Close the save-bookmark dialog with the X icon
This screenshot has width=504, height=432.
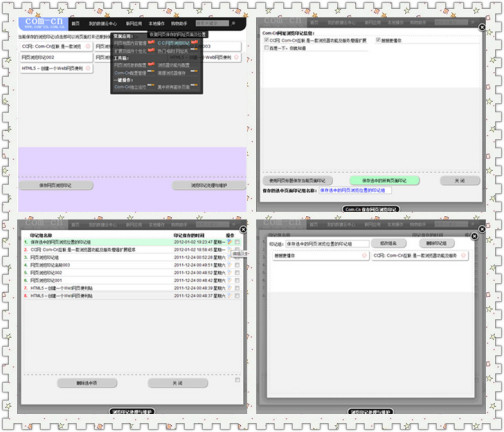click(482, 27)
